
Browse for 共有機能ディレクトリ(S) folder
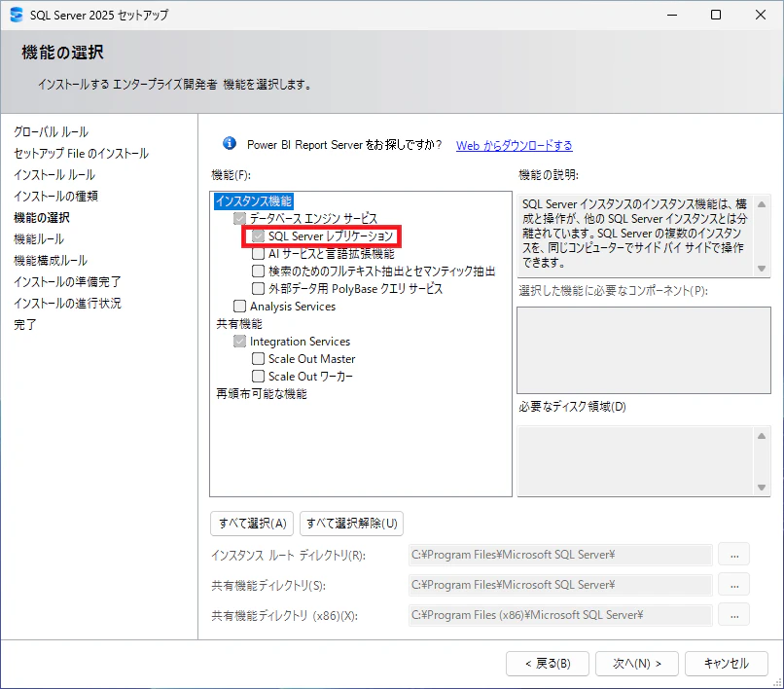(x=734, y=585)
